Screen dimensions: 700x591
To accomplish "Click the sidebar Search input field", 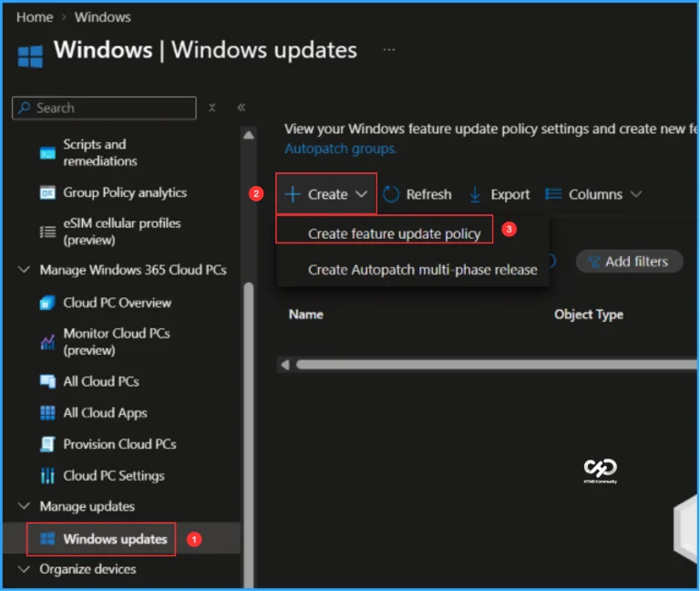I will (104, 108).
